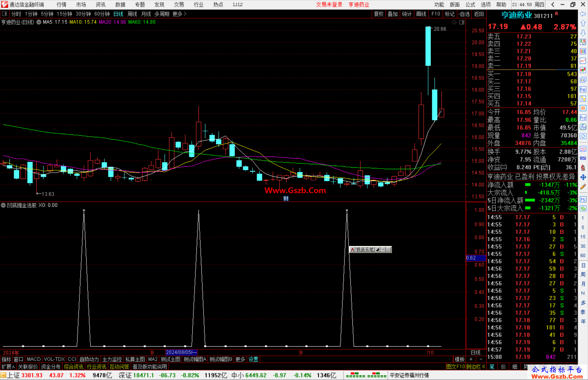Click the 0.62 value marker on indicator axis
Image resolution: width=588 pixels, height=380 pixels.
tap(476, 258)
